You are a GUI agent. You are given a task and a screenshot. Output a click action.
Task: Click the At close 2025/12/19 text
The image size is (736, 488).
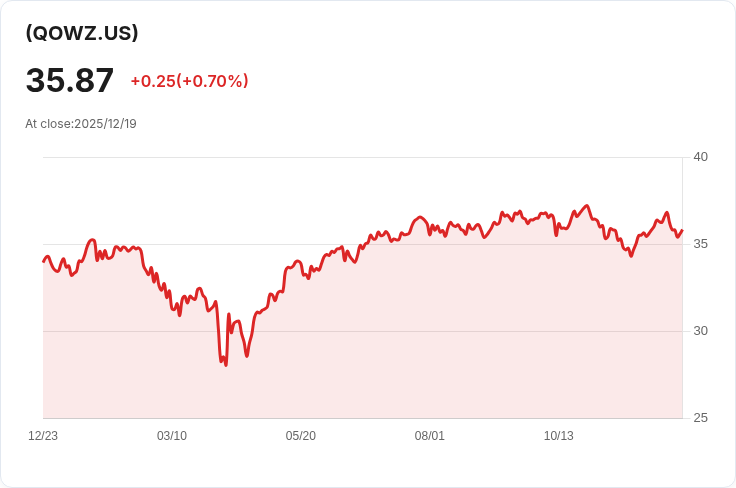81,124
